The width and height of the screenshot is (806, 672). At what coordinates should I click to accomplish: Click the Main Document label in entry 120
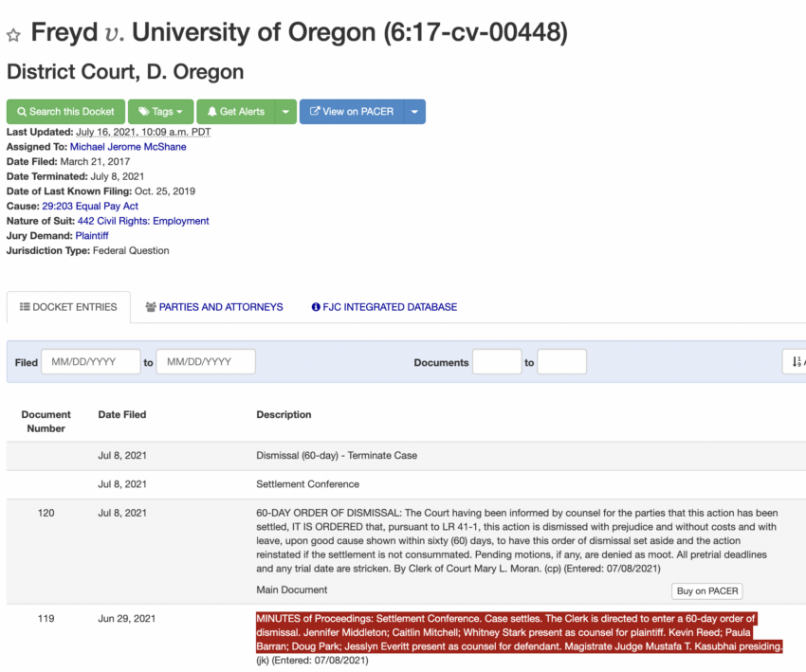pos(291,590)
